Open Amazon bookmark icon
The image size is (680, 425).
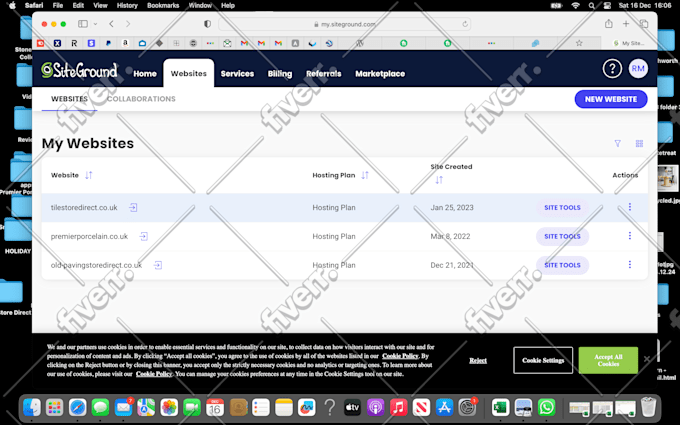click(x=125, y=43)
